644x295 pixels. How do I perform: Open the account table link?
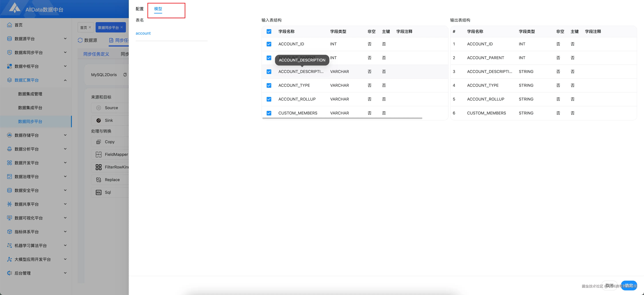coord(143,33)
